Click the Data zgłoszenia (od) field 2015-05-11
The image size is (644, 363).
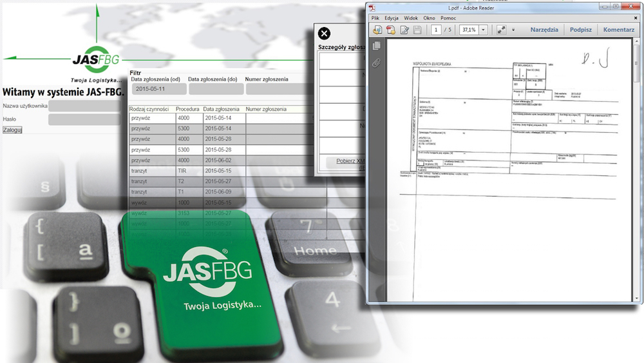point(159,89)
